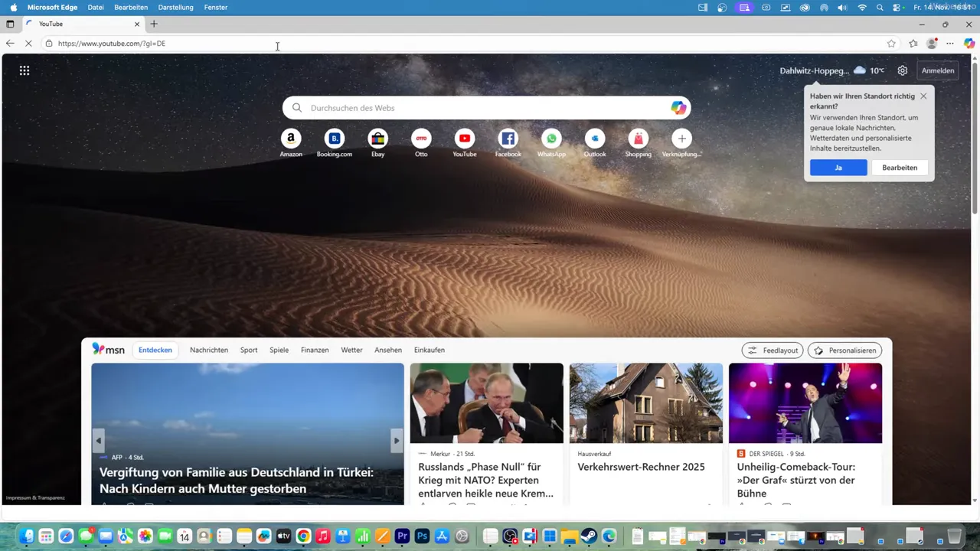Advance the news carousel with the right arrow

pos(397,440)
